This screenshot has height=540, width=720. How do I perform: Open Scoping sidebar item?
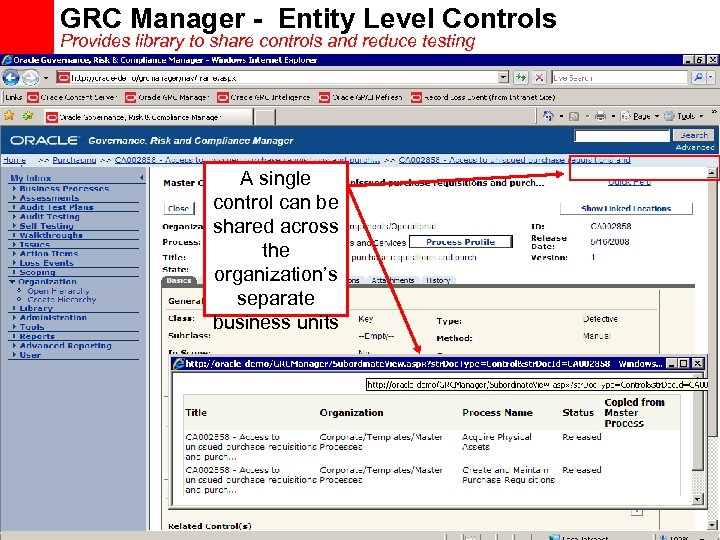37,272
